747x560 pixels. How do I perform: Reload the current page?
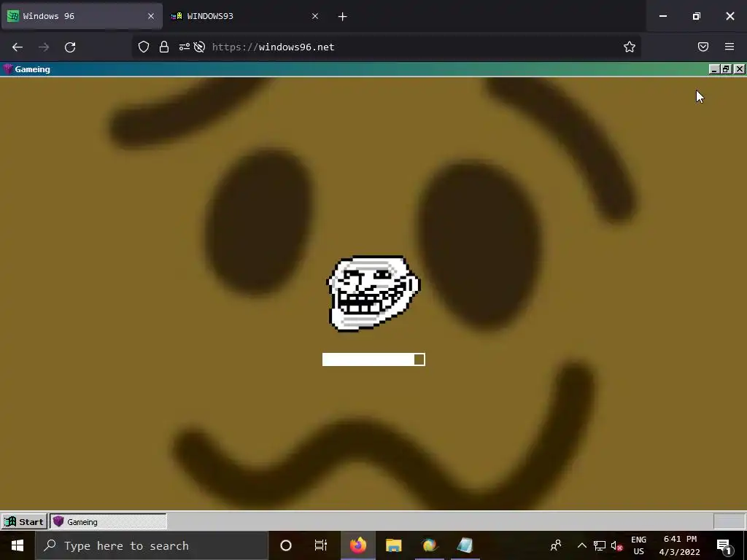(70, 47)
